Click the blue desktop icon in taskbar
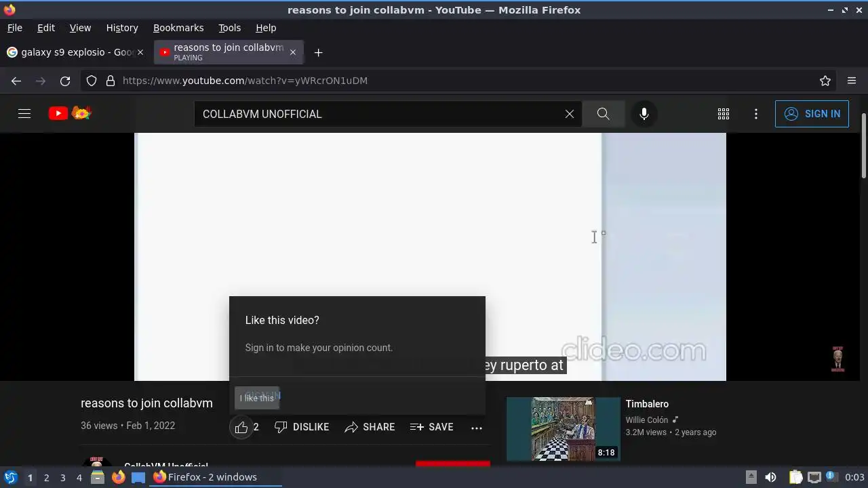Screen dimensions: 868x488 point(138,477)
